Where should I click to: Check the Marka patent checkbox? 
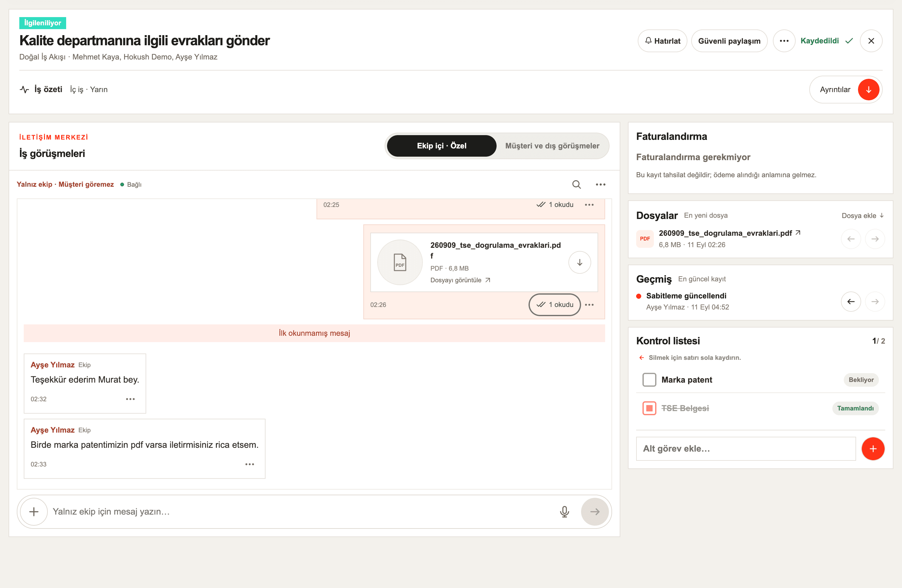point(649,380)
